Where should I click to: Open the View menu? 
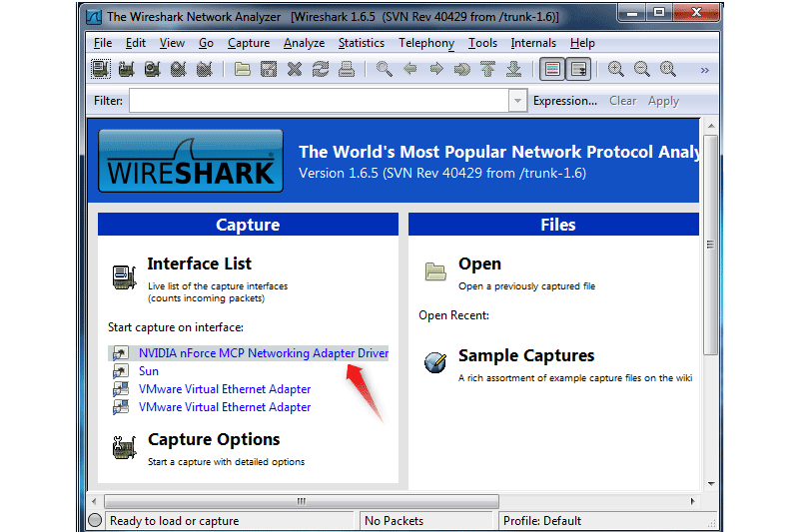click(x=172, y=43)
